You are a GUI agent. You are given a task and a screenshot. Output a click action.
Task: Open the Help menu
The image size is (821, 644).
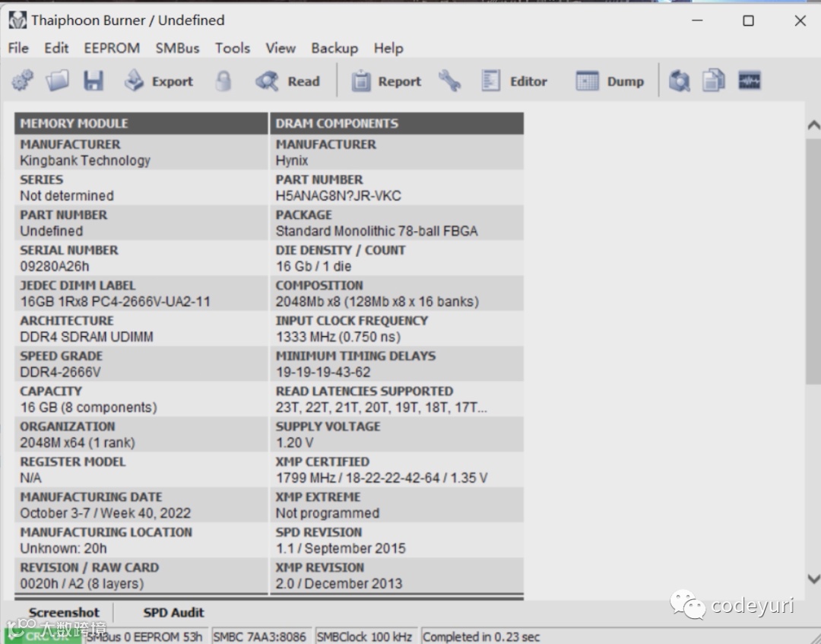pos(388,48)
